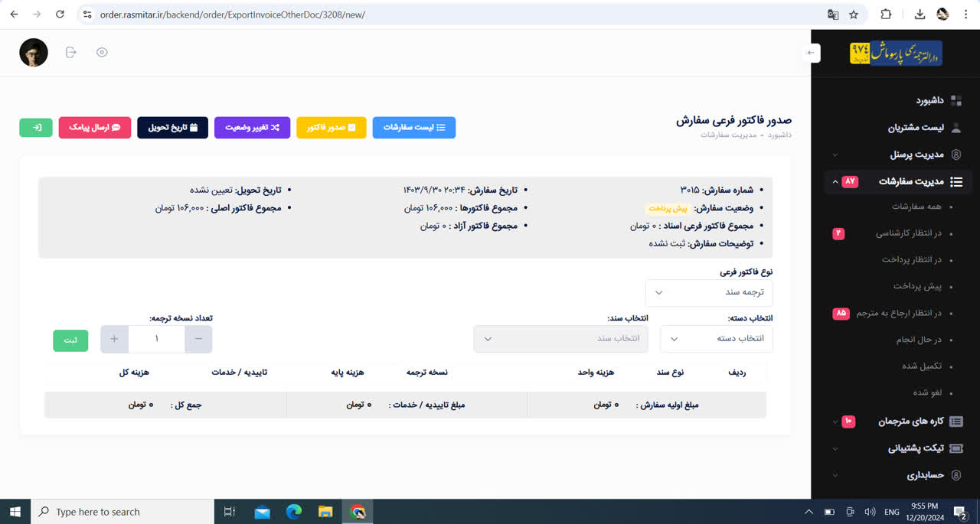This screenshot has width=980, height=524.
Task: Click the ارسال پیامک red button
Action: 95,128
